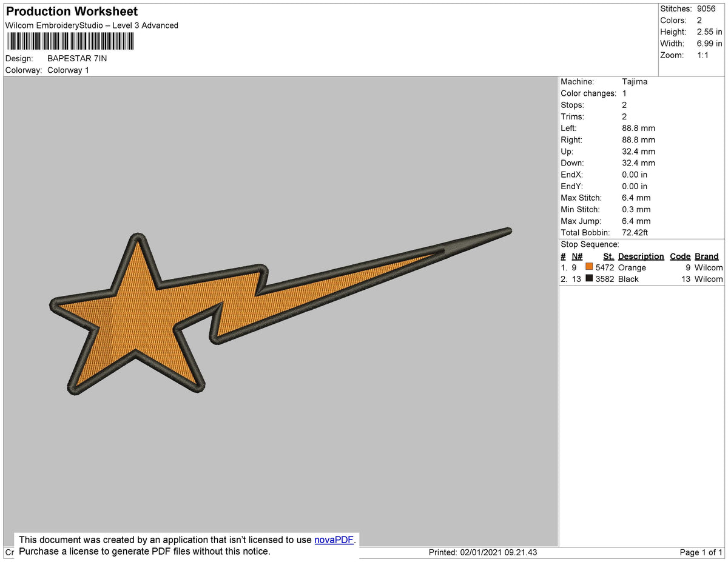Select the height value '2.55 in'
This screenshot has height=562, width=728.
coord(709,32)
